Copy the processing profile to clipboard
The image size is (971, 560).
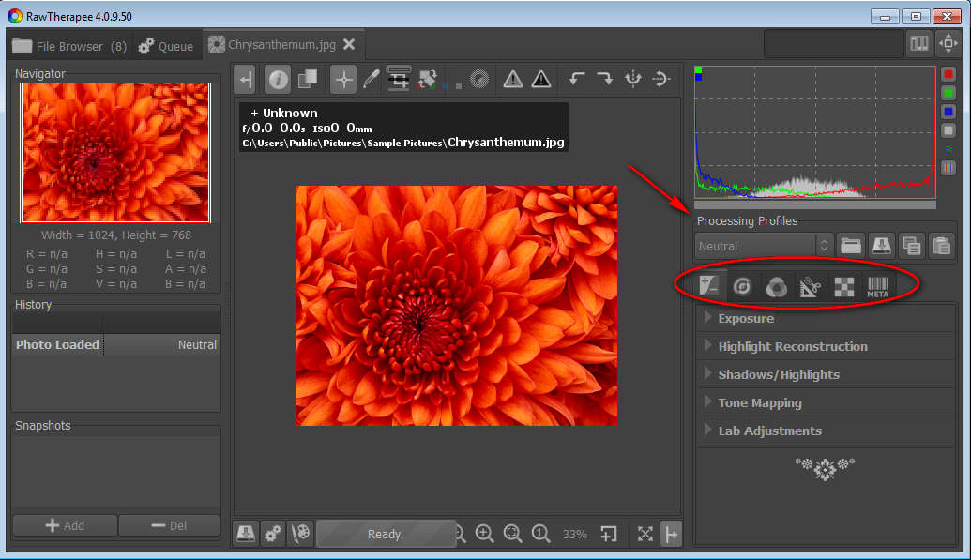[911, 246]
